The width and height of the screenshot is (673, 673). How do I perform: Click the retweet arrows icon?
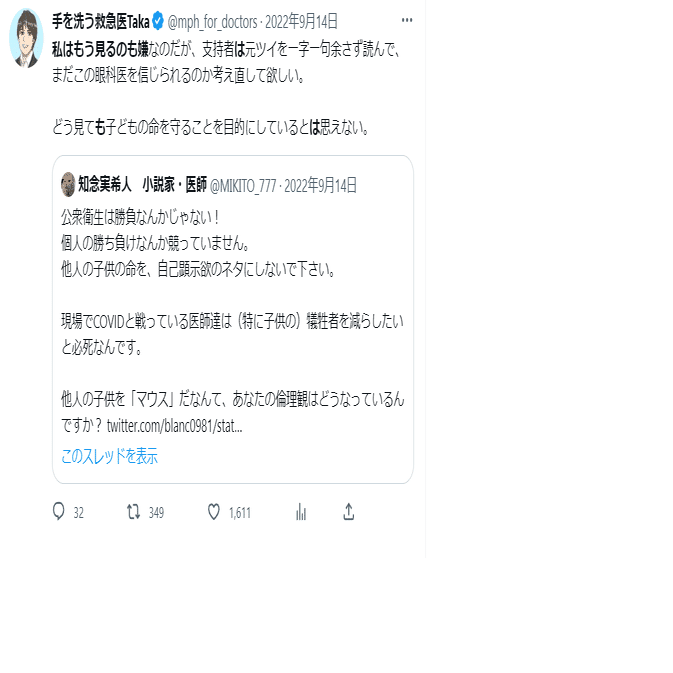(133, 512)
